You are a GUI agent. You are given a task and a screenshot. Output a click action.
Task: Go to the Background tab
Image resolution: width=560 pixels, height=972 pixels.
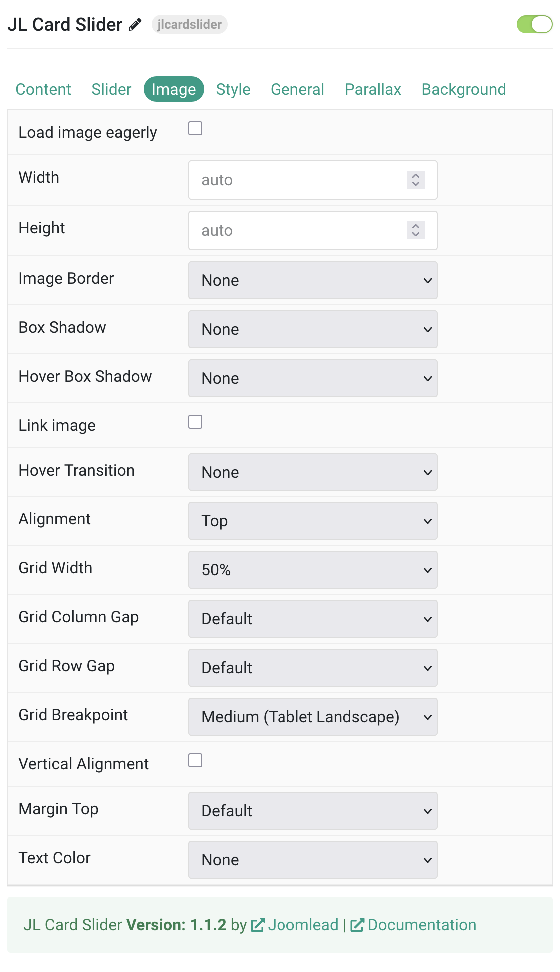(464, 89)
